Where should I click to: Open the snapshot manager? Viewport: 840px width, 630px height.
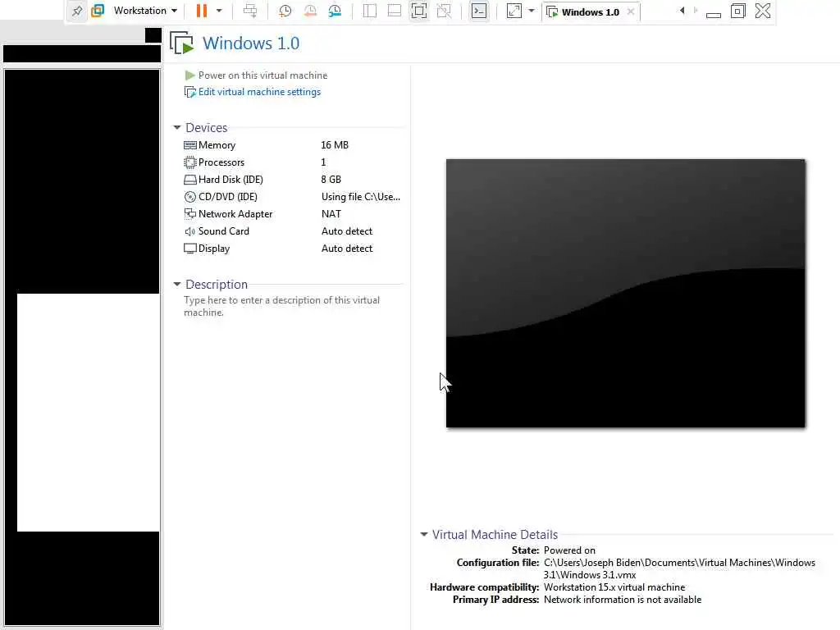click(x=336, y=11)
